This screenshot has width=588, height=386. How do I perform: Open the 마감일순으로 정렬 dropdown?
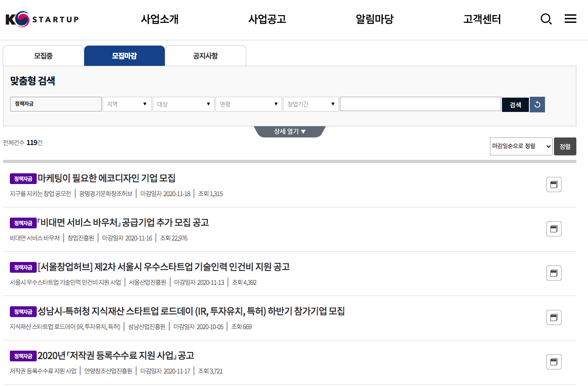coord(521,146)
